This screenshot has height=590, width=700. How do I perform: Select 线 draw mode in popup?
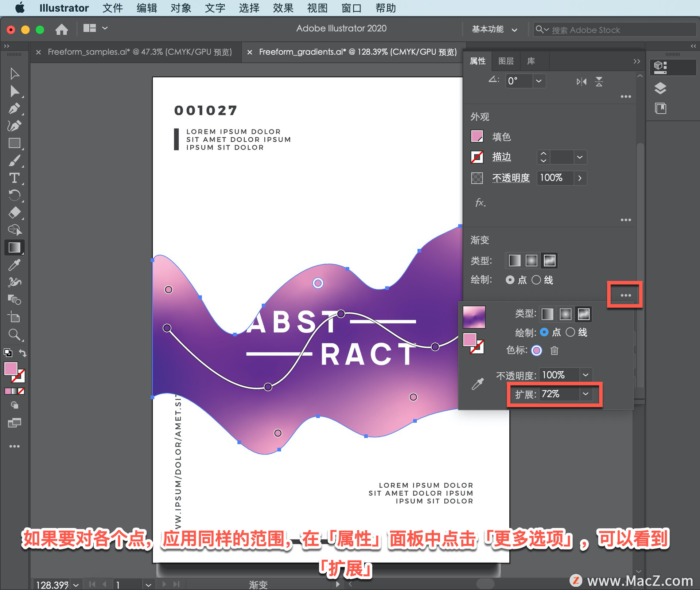(570, 332)
